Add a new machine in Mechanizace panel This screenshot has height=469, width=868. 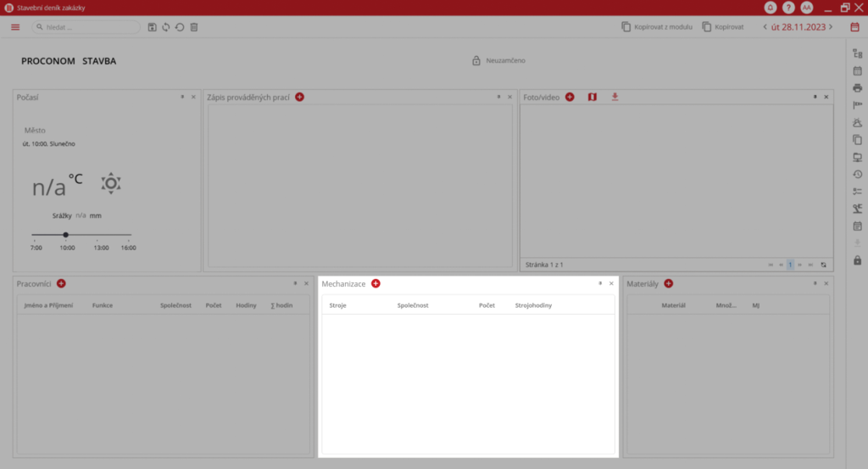376,283
